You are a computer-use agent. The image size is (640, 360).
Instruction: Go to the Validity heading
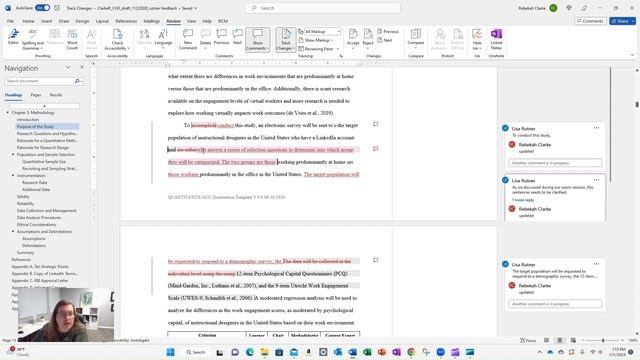click(x=23, y=196)
